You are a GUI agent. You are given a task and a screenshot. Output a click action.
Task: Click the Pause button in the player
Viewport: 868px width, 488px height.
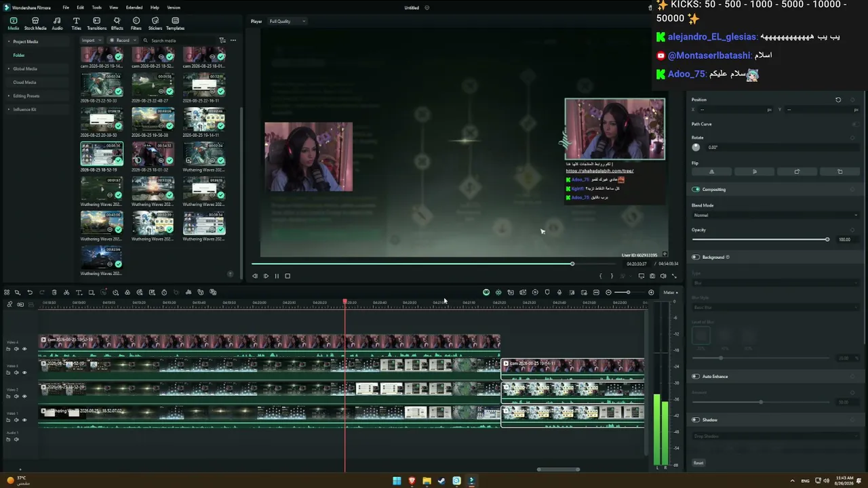click(x=277, y=276)
